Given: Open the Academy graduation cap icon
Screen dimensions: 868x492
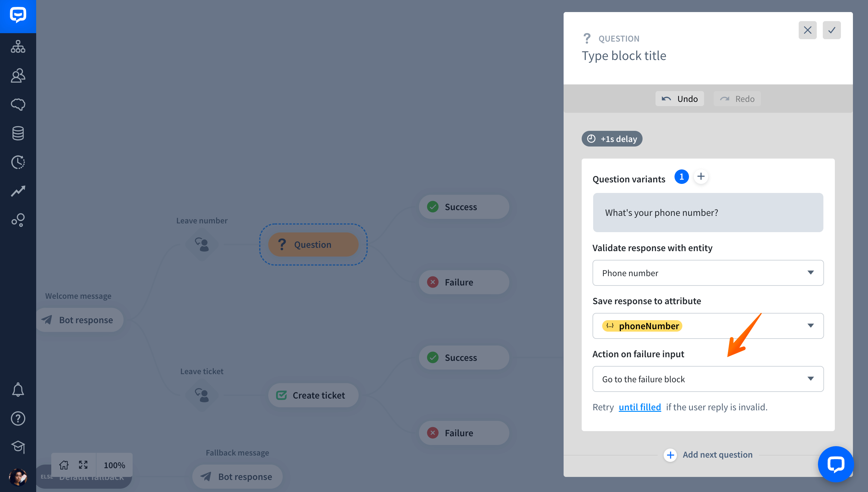Looking at the screenshot, I should [18, 447].
